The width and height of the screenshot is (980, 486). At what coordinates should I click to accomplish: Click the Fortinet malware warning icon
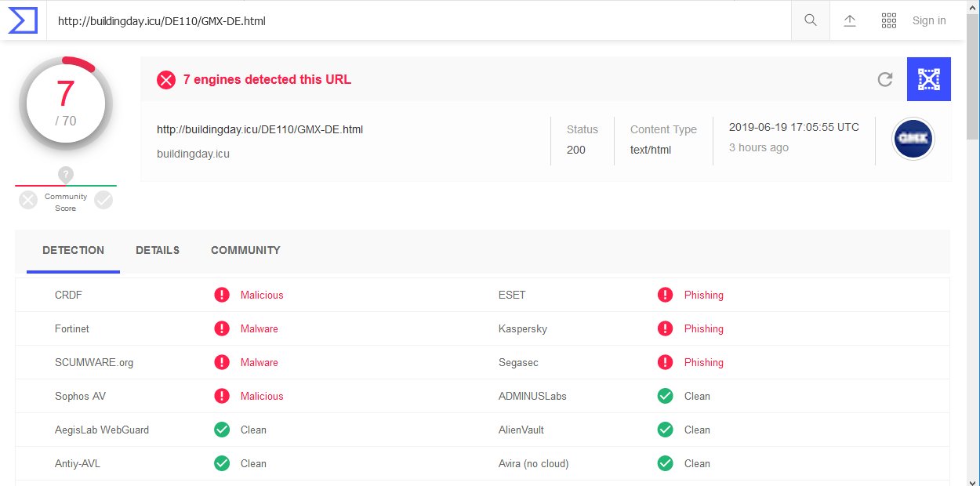222,328
